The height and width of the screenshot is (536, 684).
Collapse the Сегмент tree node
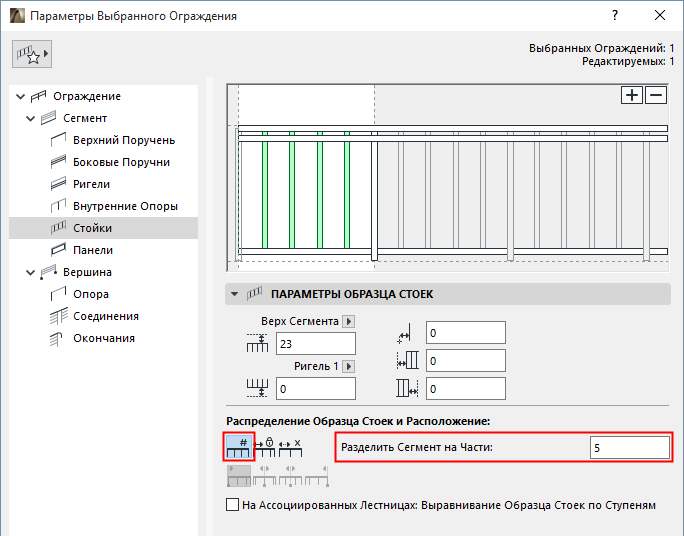[31, 118]
